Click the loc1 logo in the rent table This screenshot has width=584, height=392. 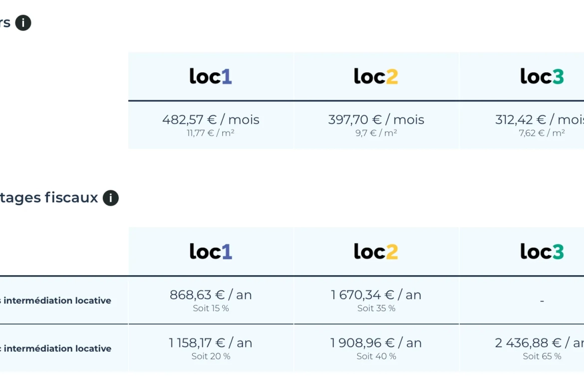pyautogui.click(x=211, y=76)
